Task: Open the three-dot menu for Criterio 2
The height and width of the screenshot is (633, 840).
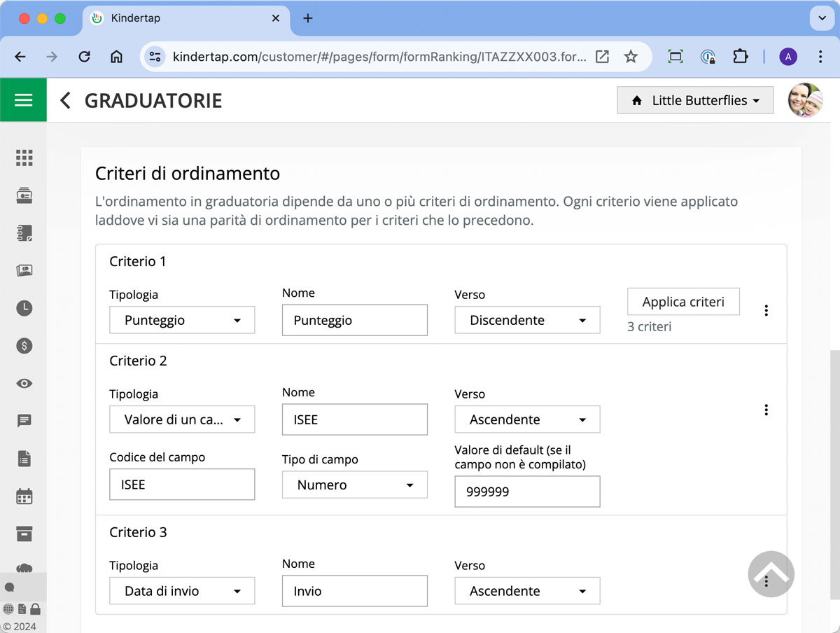Action: [766, 410]
